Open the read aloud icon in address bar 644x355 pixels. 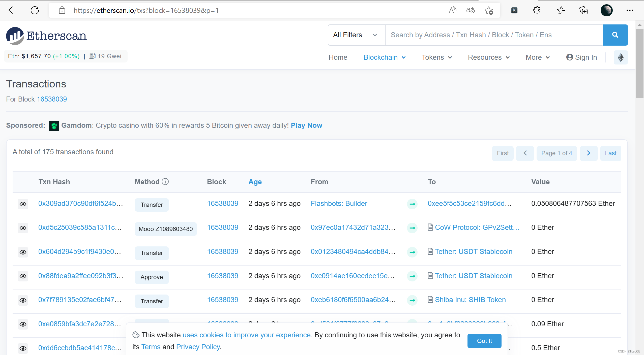click(452, 10)
